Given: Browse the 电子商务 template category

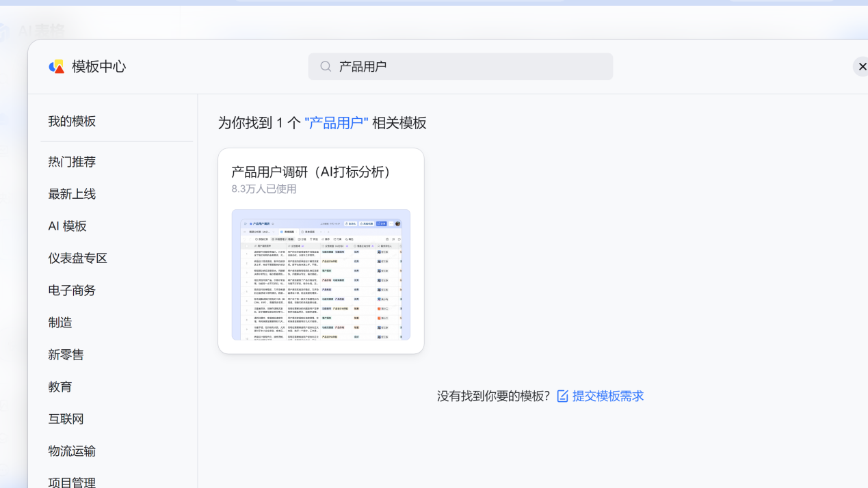Looking at the screenshot, I should click(x=72, y=290).
